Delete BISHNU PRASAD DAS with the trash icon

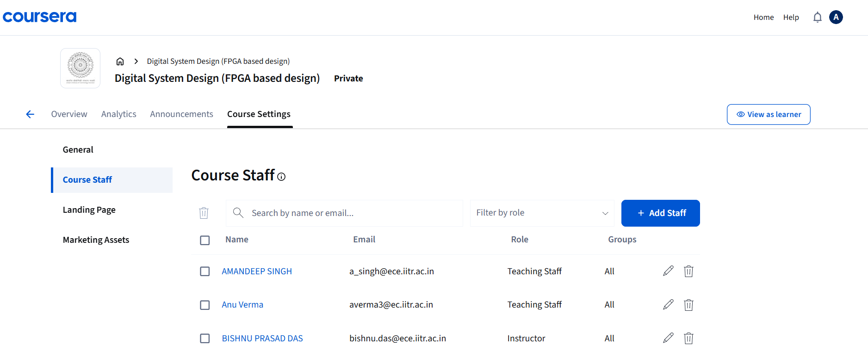click(688, 338)
